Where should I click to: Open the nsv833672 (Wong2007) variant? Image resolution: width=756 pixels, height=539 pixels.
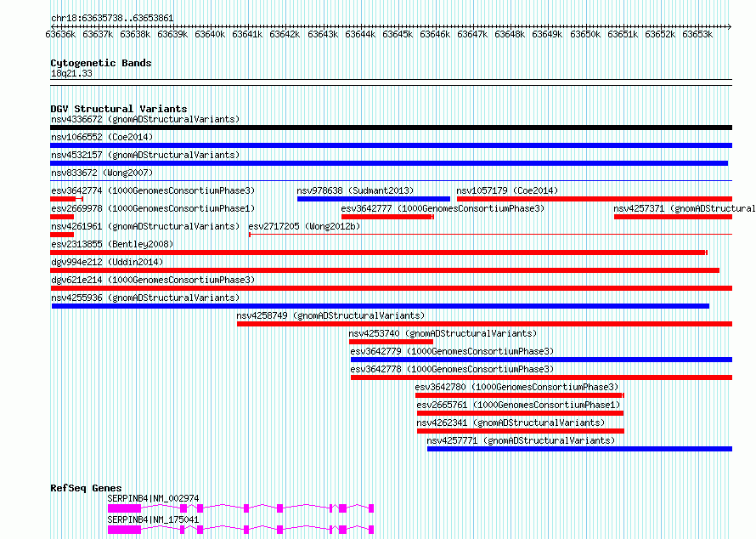[x=102, y=173]
